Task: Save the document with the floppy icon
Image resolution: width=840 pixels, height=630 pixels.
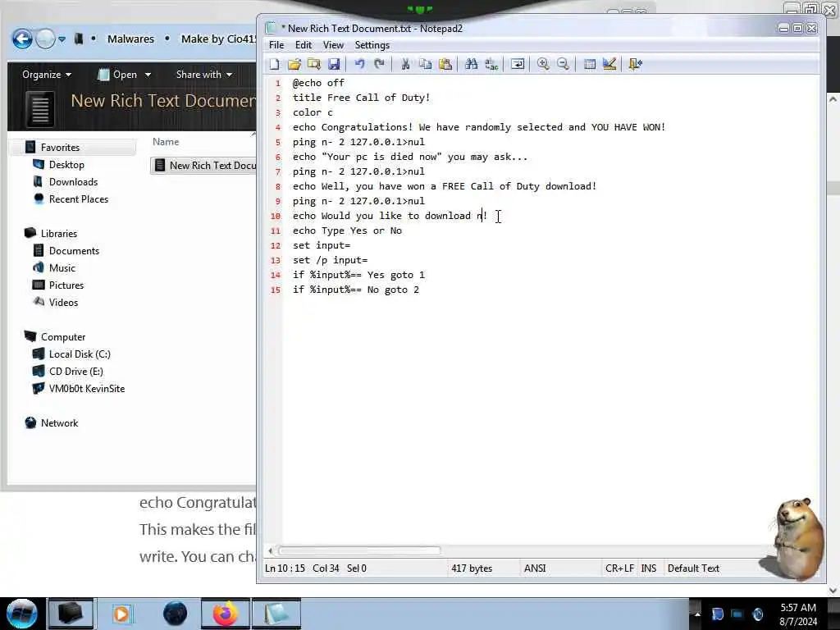Action: [x=334, y=64]
